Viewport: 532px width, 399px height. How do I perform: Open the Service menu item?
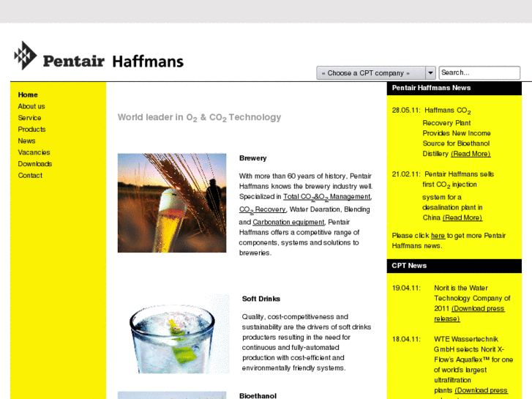pyautogui.click(x=29, y=118)
